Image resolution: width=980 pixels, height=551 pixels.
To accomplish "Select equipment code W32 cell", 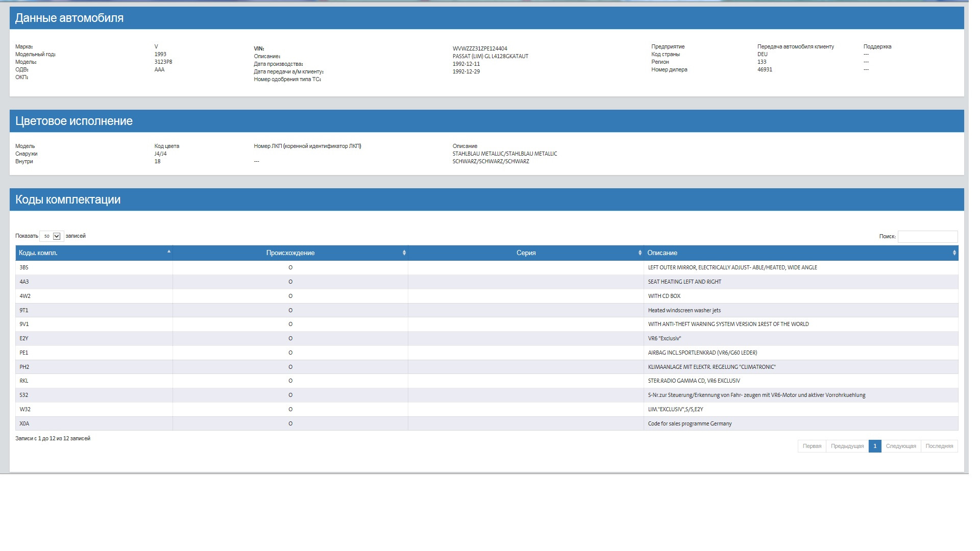I will click(x=94, y=409).
